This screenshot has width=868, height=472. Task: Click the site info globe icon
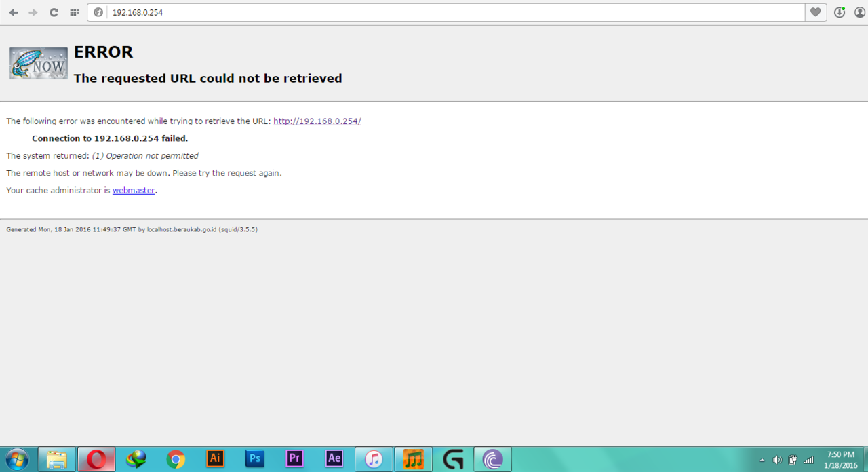pos(98,12)
